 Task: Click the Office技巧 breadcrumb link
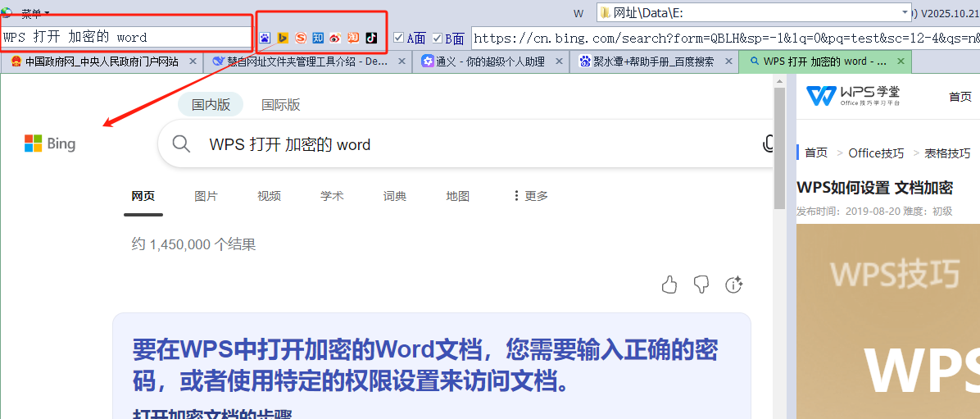[x=876, y=153]
